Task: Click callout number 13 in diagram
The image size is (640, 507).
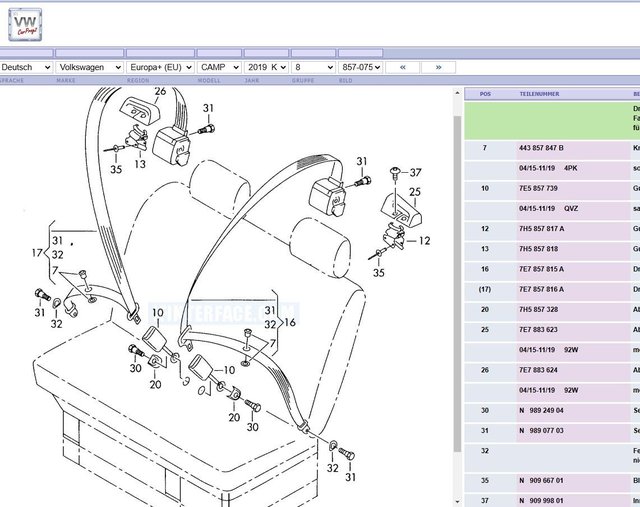Action: (140, 164)
